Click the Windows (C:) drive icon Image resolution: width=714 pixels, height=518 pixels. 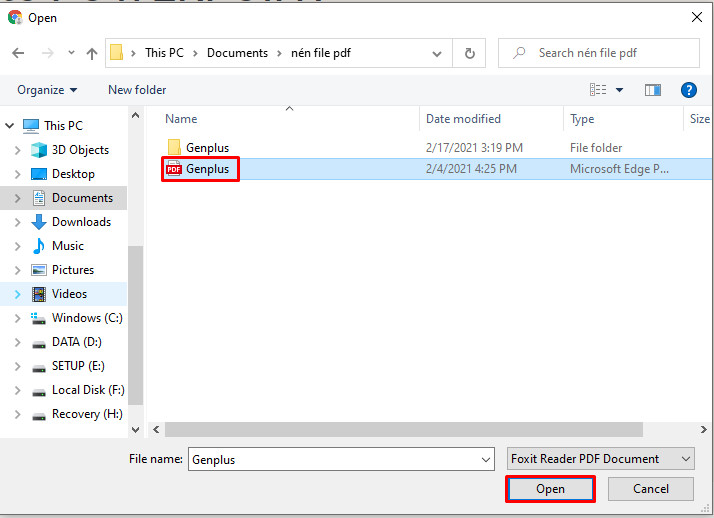tap(38, 318)
